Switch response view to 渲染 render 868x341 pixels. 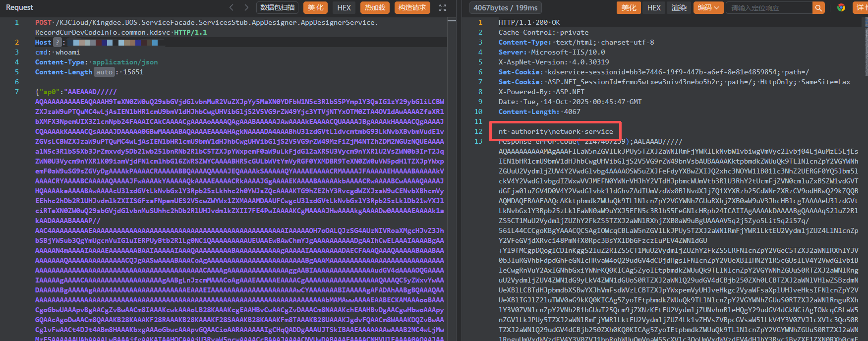point(679,7)
